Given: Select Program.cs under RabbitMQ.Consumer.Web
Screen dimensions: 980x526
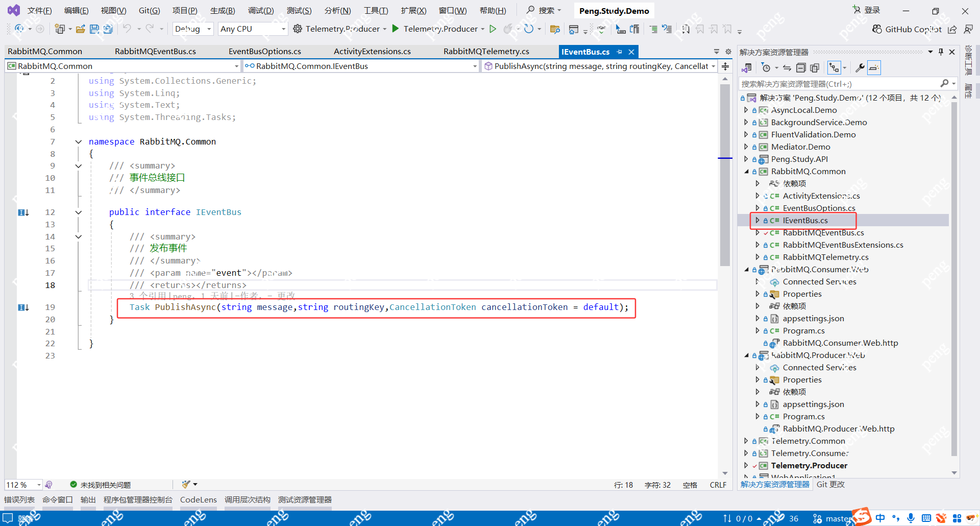Looking at the screenshot, I should [803, 331].
